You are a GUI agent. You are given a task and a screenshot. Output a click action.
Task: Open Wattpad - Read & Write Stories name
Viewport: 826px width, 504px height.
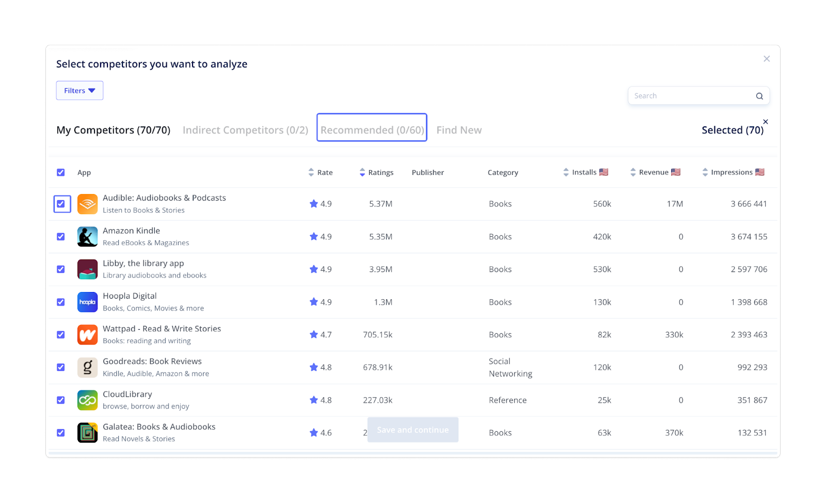coord(162,329)
